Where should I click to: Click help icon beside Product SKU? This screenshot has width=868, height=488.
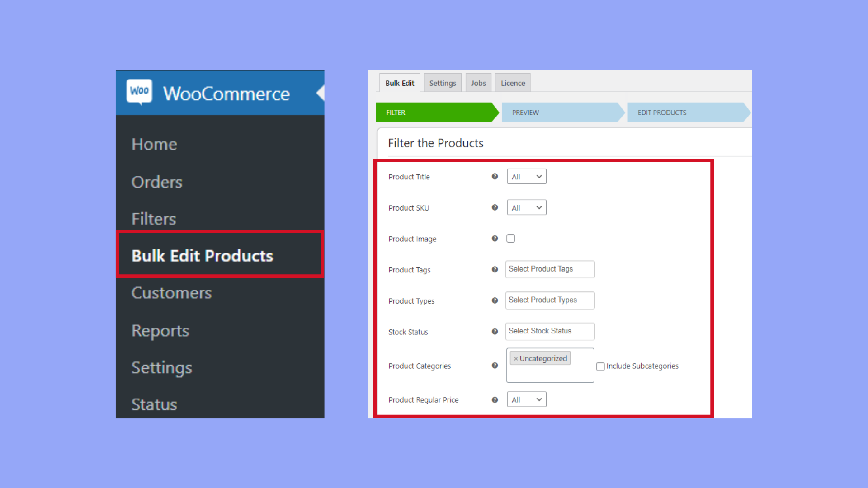(495, 207)
